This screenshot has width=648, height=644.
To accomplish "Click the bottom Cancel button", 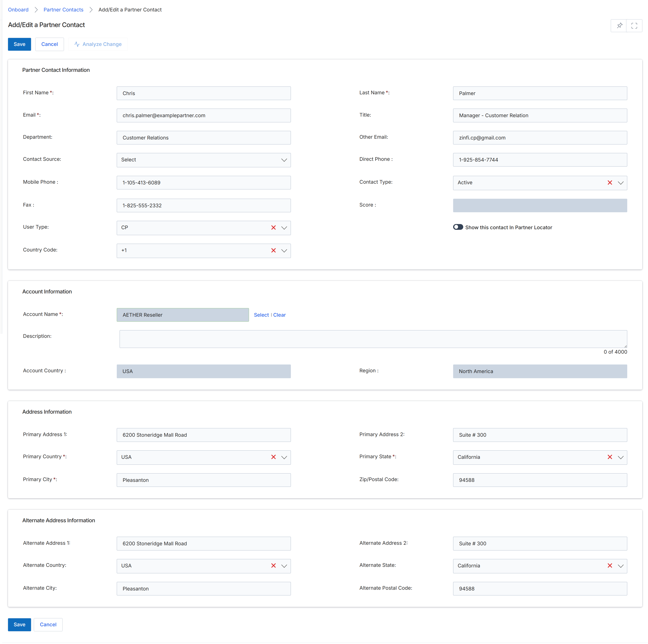I will (x=48, y=625).
